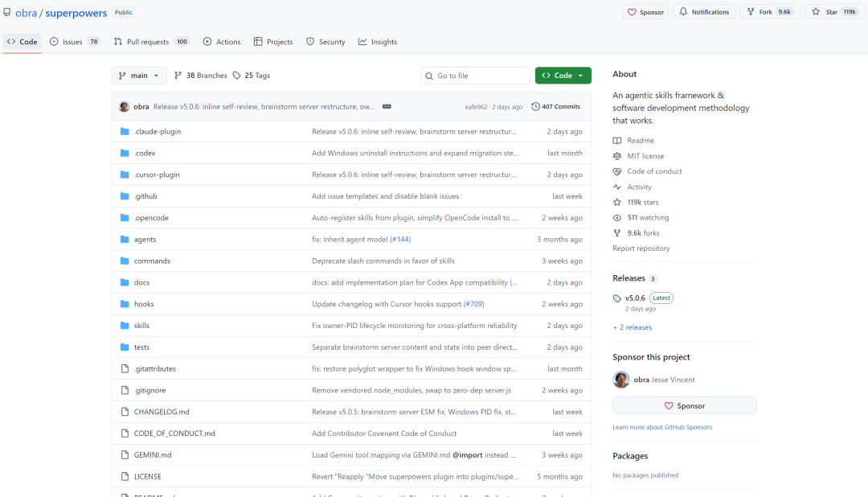Click the Go to file search field
The width and height of the screenshot is (868, 497).
point(481,76)
